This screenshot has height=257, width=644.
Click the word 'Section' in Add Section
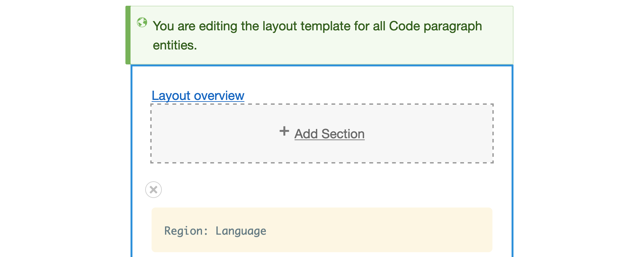click(343, 134)
